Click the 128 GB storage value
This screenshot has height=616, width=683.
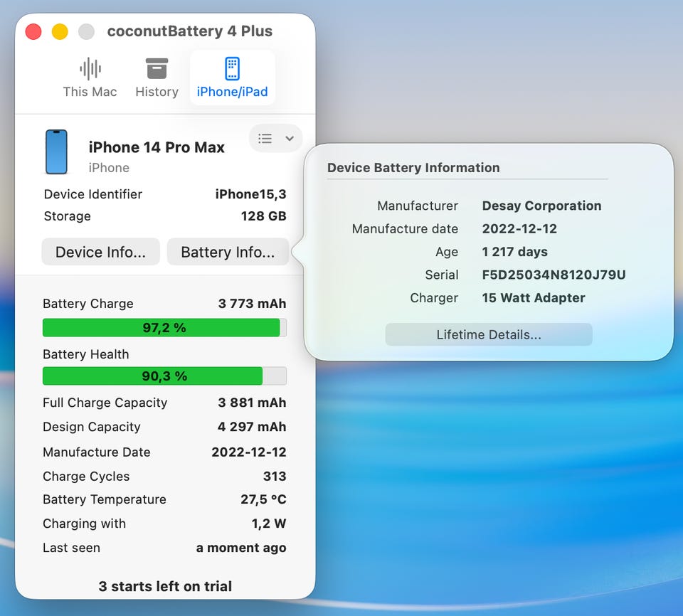click(x=263, y=216)
